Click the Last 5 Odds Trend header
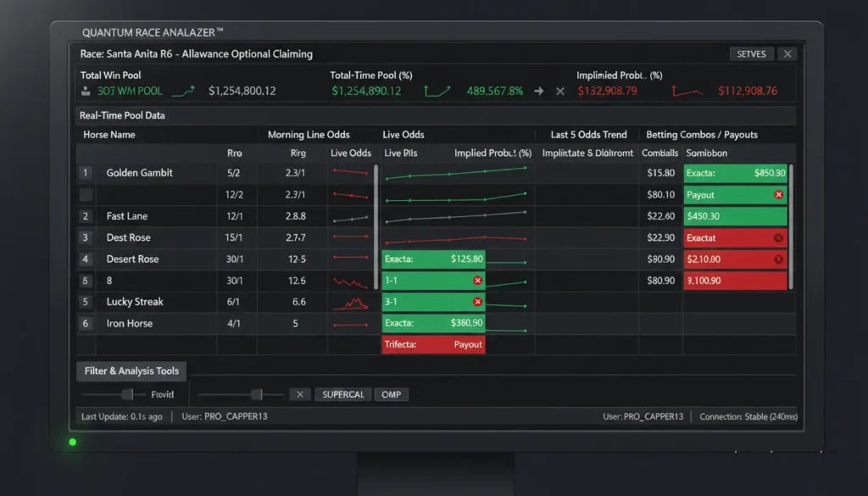This screenshot has width=868, height=496. (x=588, y=135)
